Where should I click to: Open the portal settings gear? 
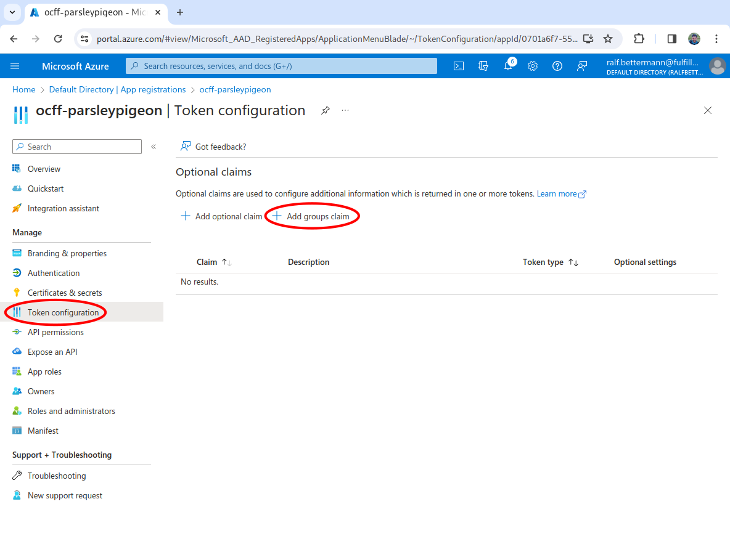click(x=533, y=66)
